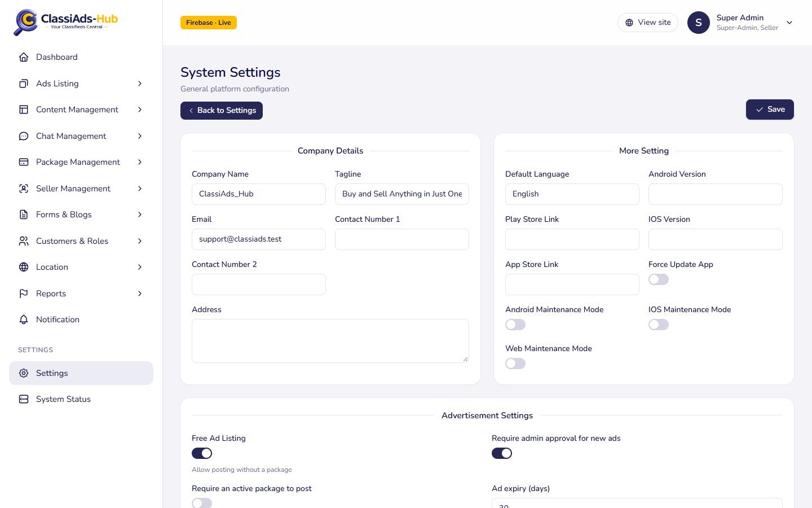The image size is (812, 508).
Task: Click the Chat Management speech bubble icon
Action: [24, 136]
